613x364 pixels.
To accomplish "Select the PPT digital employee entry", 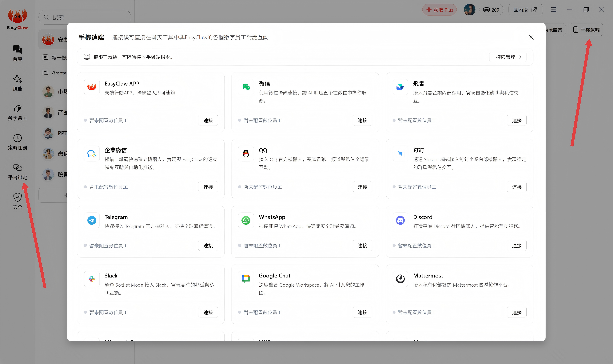I will coord(55,133).
